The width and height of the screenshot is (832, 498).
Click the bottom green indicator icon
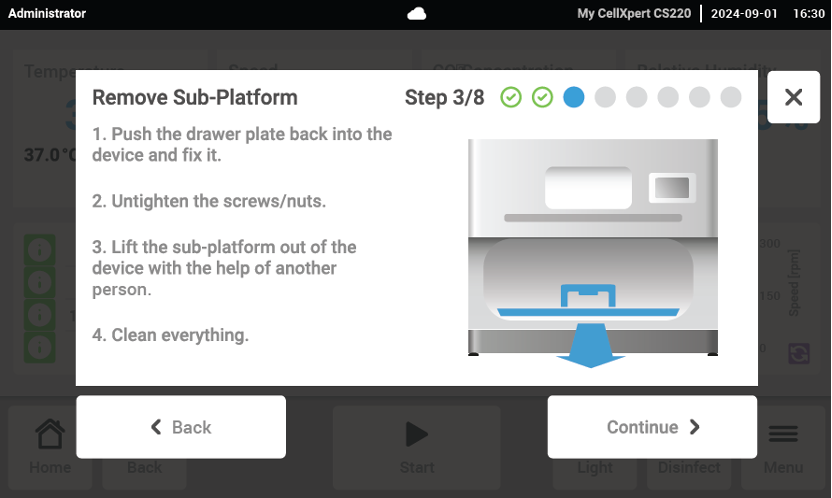tap(39, 346)
